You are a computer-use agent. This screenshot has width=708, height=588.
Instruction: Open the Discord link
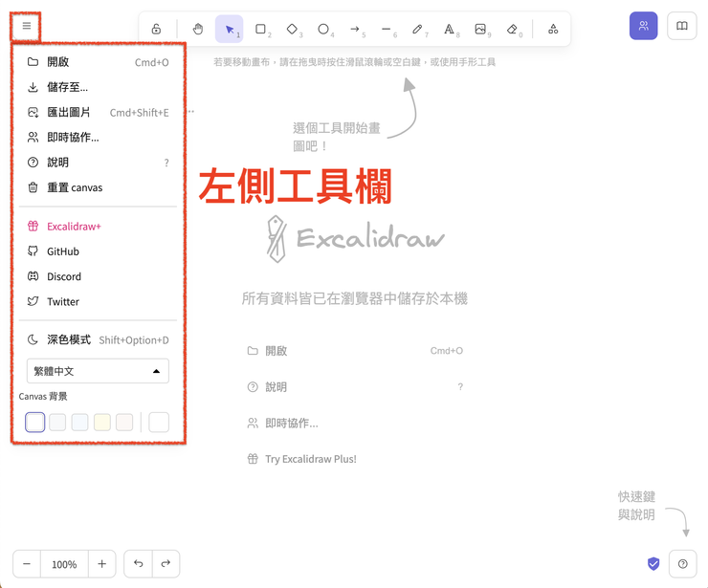coord(98,276)
